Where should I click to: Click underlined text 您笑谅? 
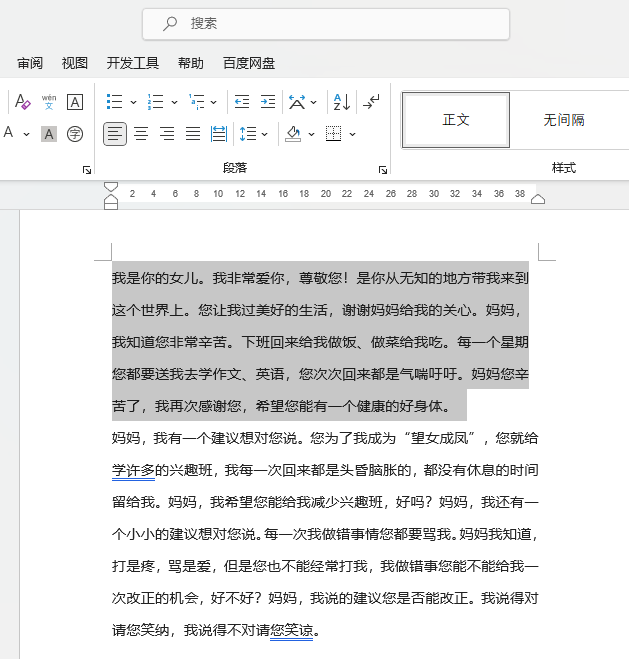(x=292, y=630)
